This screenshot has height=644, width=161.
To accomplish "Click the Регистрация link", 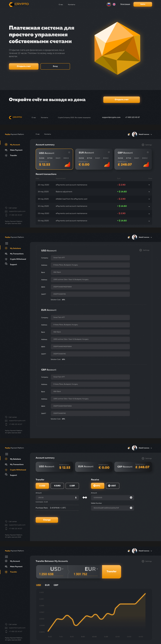I will pos(125,4).
